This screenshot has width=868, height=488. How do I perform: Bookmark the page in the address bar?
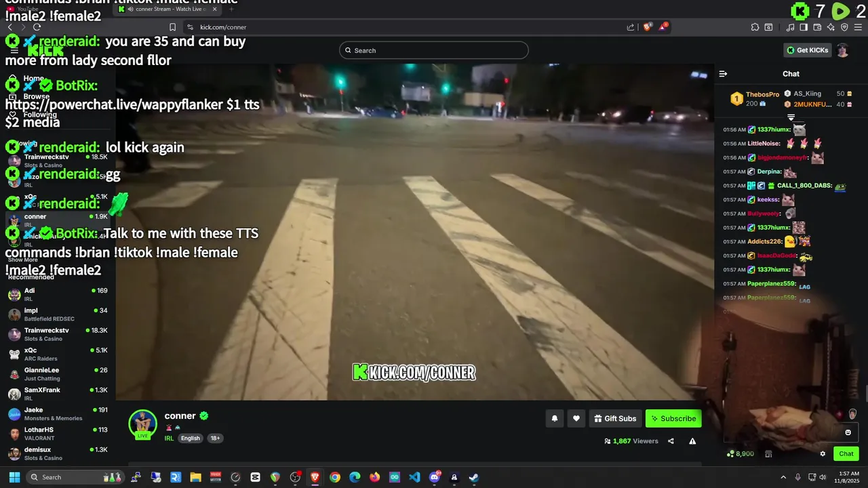point(172,27)
